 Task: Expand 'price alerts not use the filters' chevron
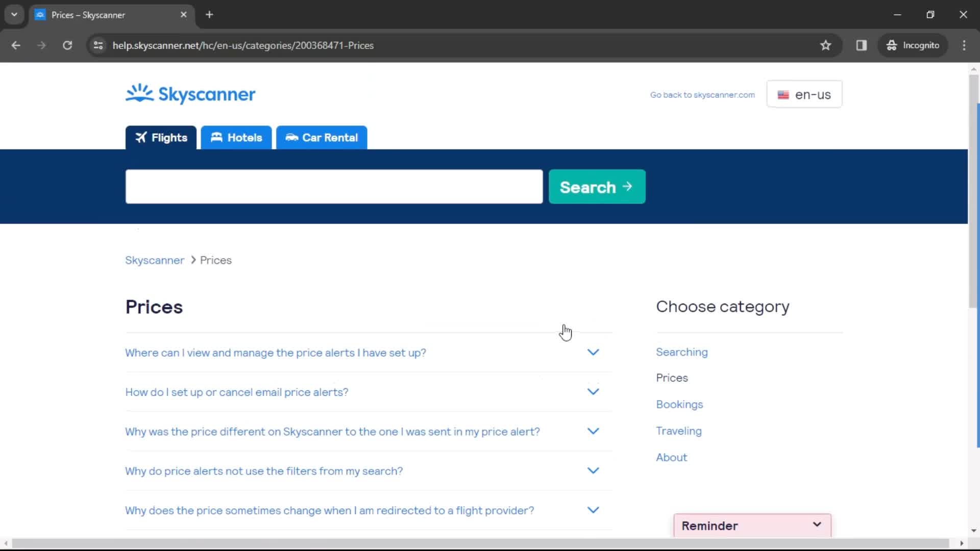593,470
